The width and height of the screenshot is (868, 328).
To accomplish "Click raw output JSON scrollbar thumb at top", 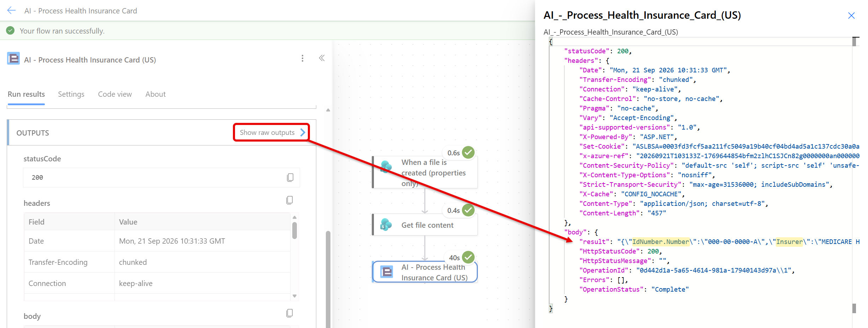I will tap(854, 42).
